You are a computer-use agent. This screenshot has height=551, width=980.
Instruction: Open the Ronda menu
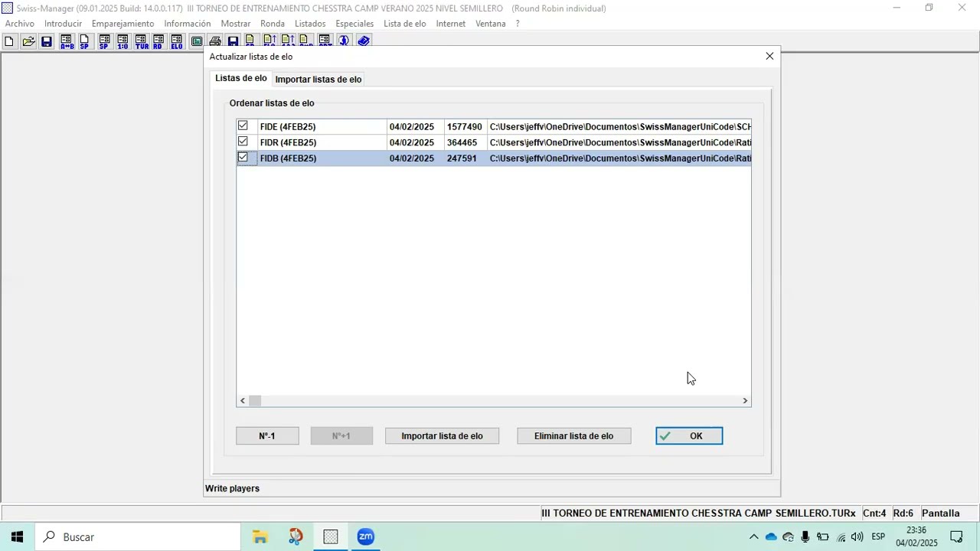click(x=273, y=24)
